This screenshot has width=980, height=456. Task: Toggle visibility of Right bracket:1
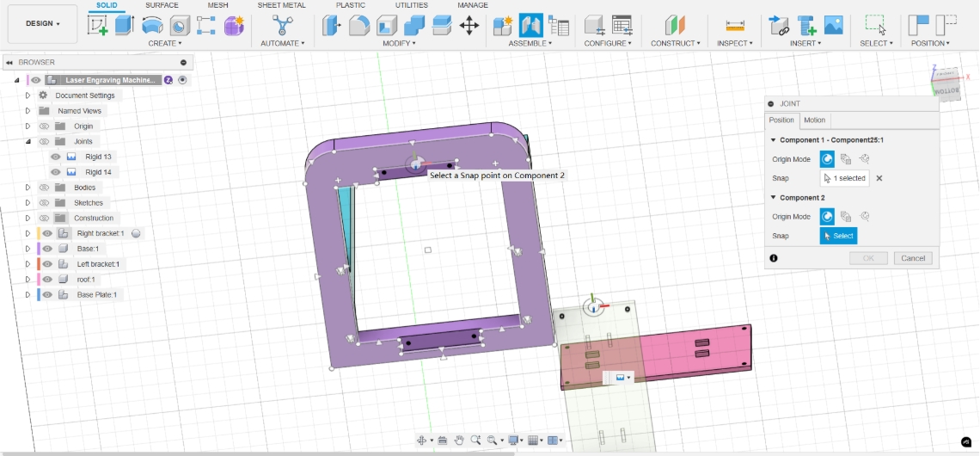(47, 233)
